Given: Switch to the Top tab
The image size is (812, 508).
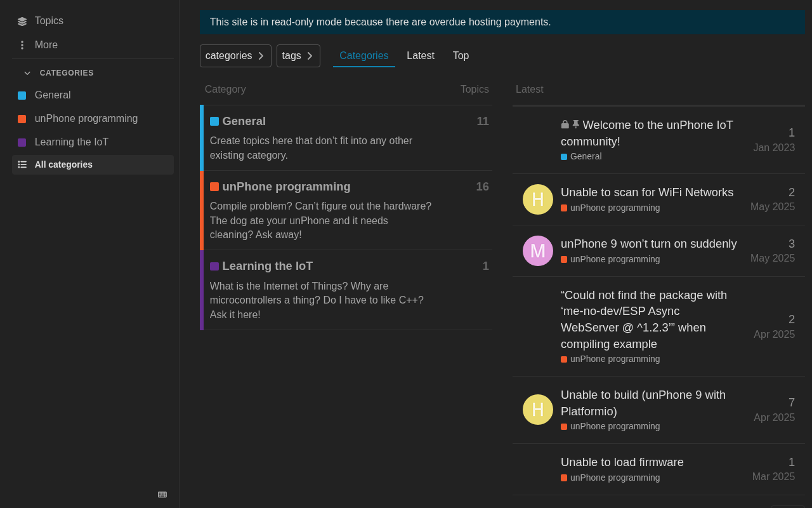Looking at the screenshot, I should click(x=461, y=56).
